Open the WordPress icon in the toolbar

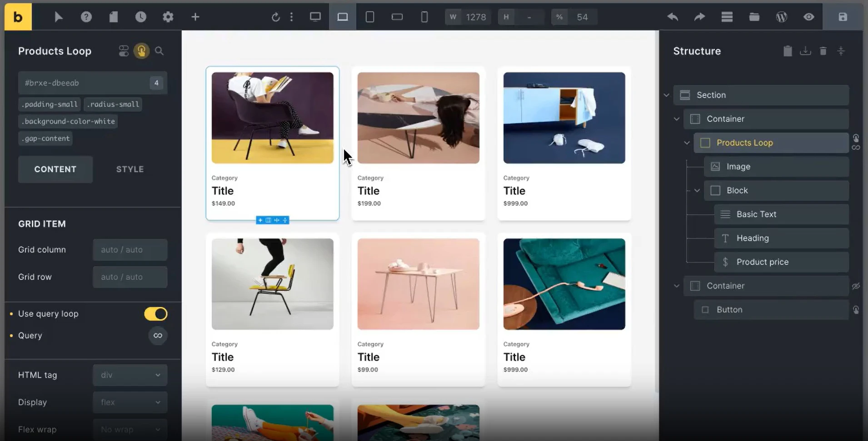click(x=782, y=17)
